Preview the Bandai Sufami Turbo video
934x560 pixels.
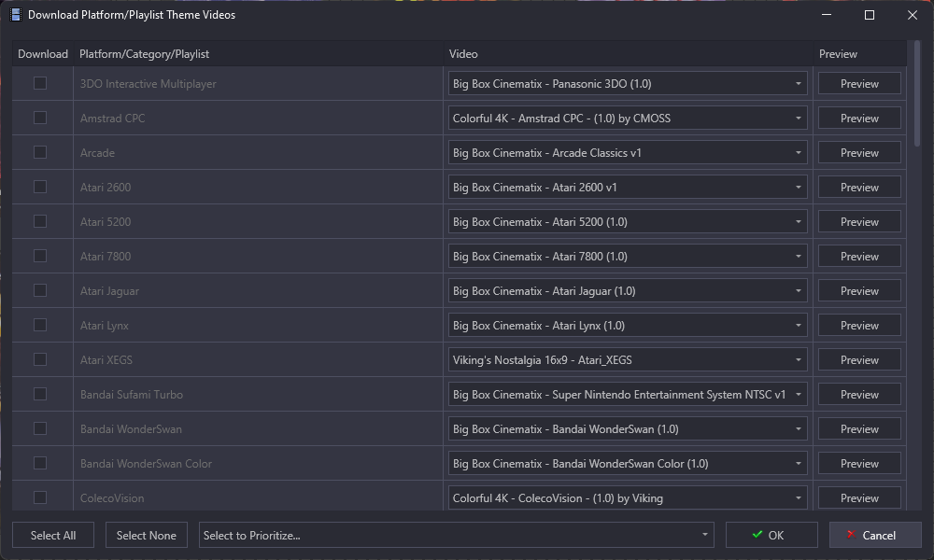[x=859, y=394]
